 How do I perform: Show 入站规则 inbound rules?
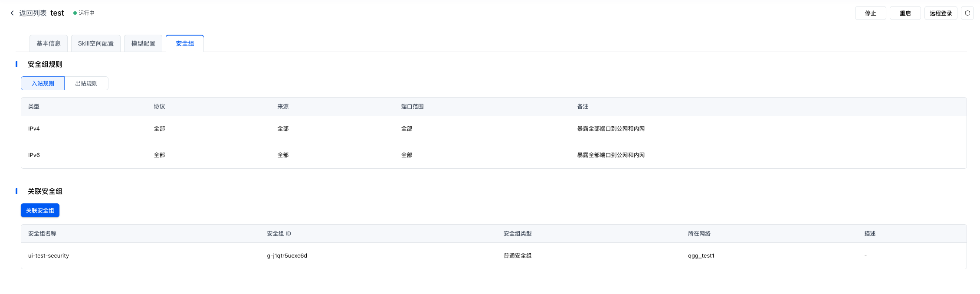tap(43, 83)
